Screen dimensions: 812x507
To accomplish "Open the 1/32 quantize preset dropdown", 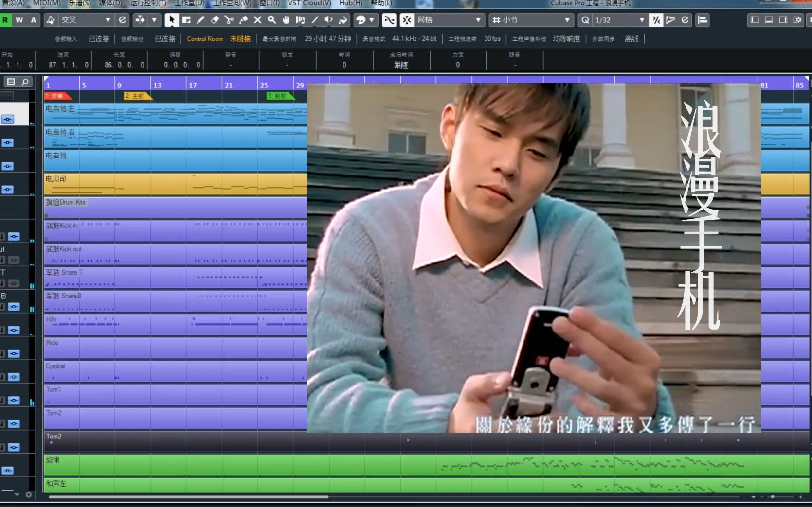I will point(620,20).
